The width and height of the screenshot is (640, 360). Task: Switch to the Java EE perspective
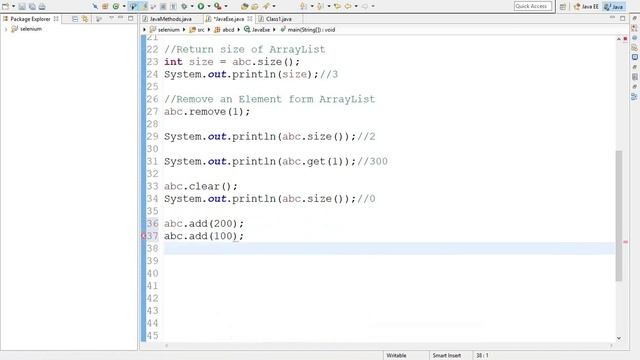(x=586, y=7)
